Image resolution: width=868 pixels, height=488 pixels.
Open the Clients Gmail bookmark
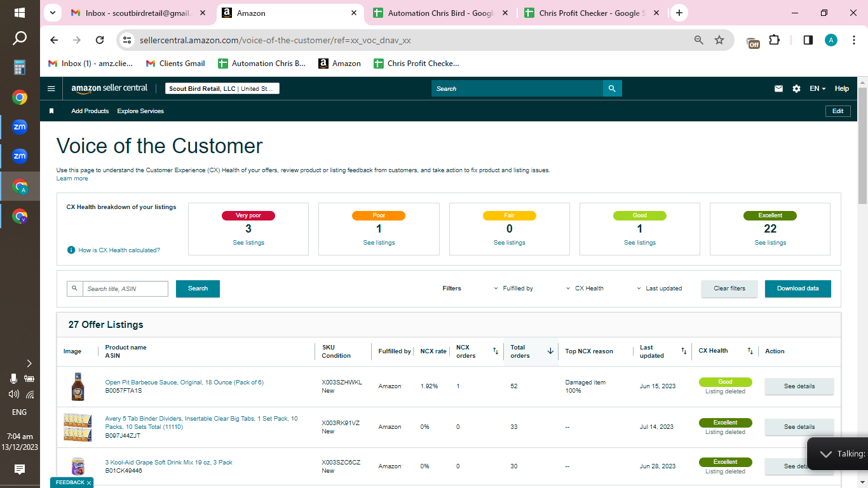(175, 64)
